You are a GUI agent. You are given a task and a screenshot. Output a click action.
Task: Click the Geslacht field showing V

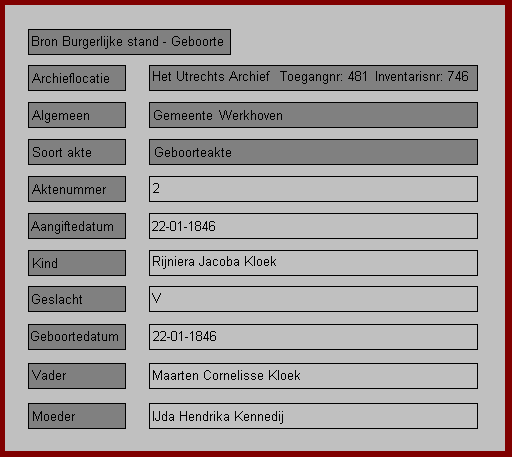click(313, 299)
